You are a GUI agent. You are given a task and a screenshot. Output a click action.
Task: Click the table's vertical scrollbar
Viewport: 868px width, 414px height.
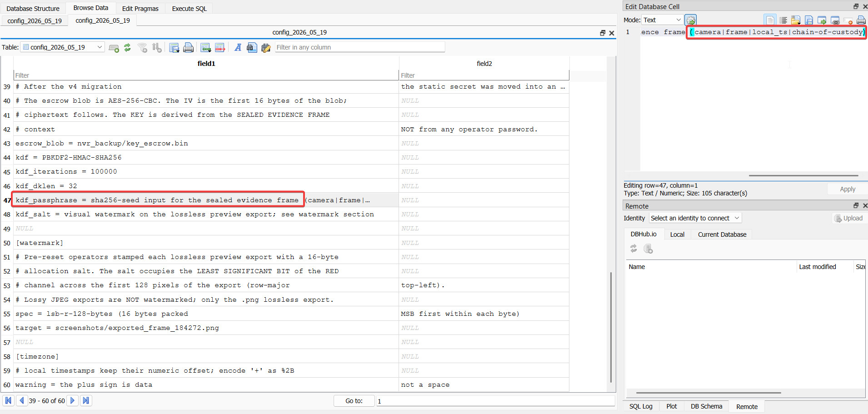tap(611, 327)
